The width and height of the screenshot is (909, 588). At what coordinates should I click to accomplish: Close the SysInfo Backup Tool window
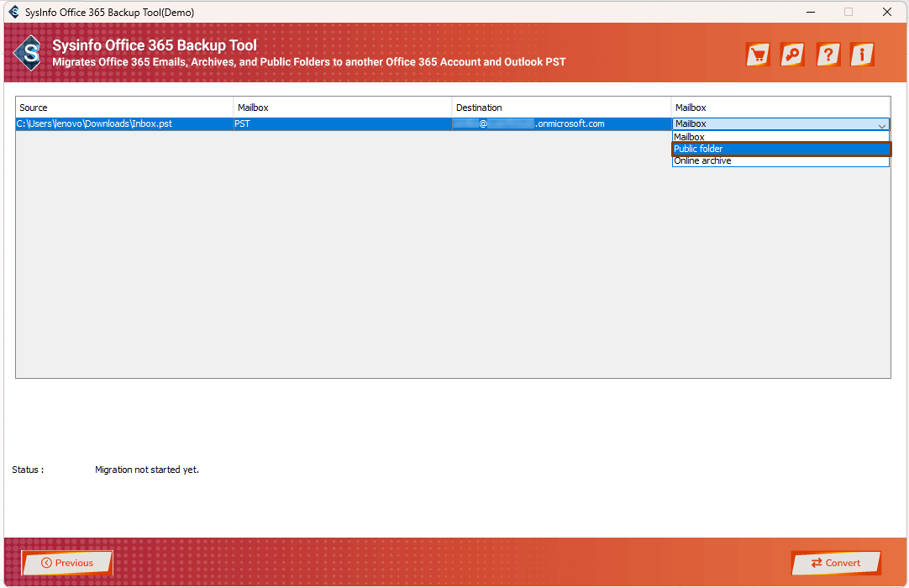point(887,12)
